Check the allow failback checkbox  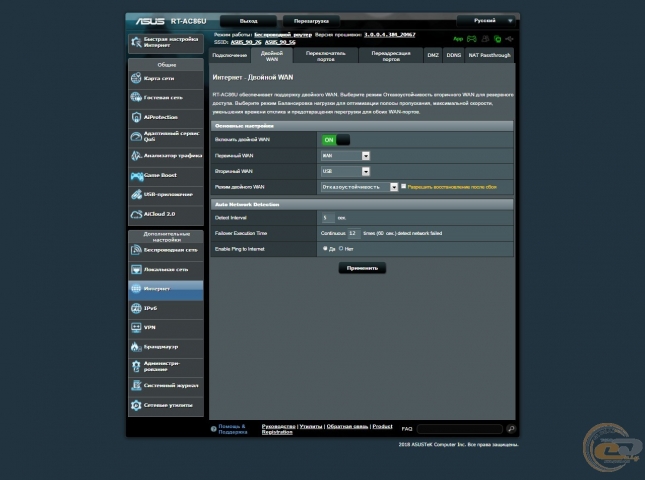[404, 187]
